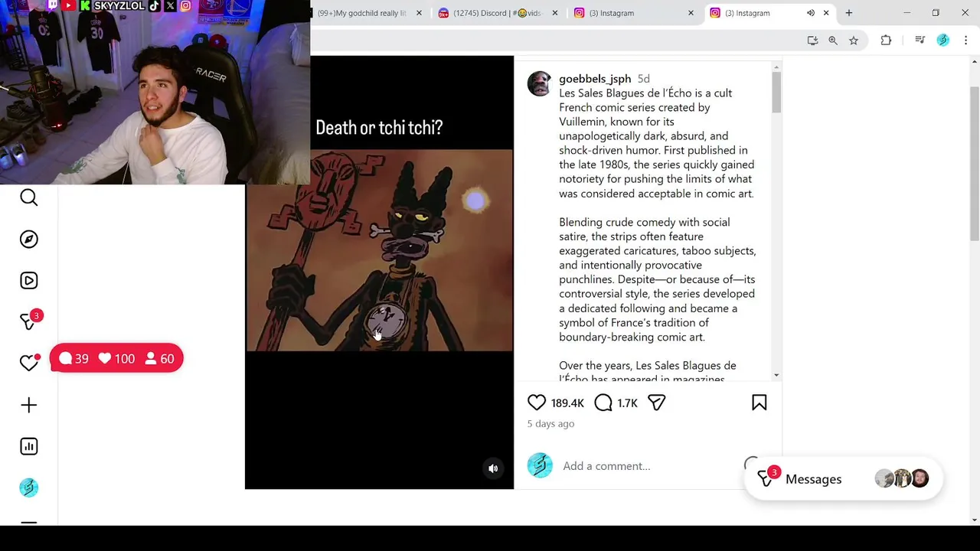Save the post with bookmark icon
Viewport: 980px width, 551px height.
point(759,403)
